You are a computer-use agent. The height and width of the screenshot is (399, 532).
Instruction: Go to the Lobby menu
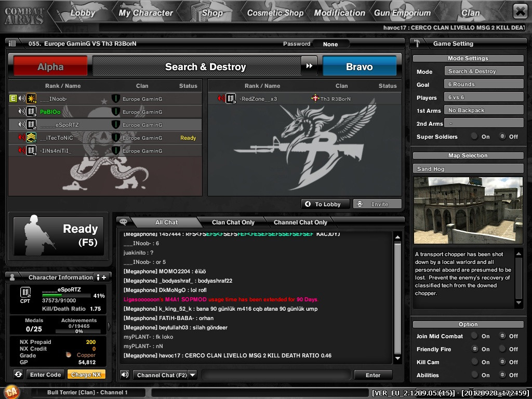click(x=83, y=13)
